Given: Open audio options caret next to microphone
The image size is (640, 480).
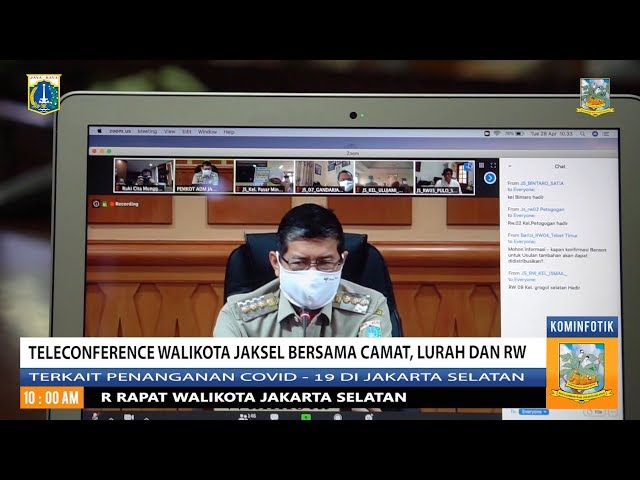Looking at the screenshot, I should click(111, 418).
